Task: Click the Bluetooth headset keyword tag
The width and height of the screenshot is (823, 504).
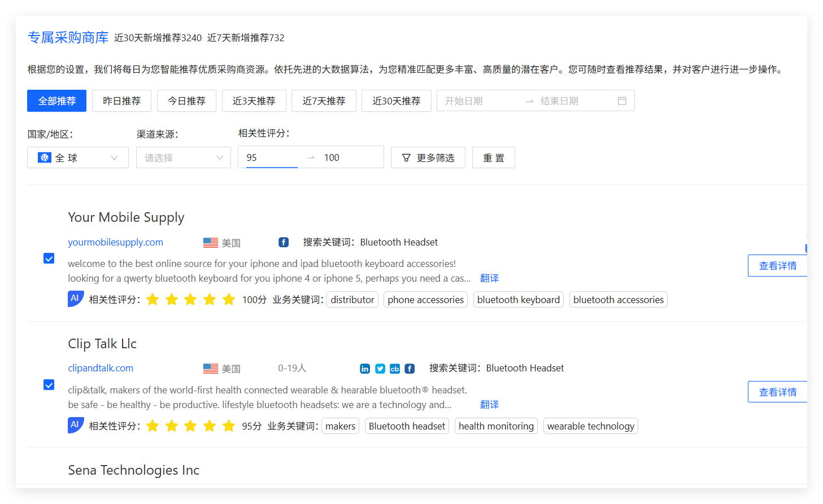Action: click(407, 426)
